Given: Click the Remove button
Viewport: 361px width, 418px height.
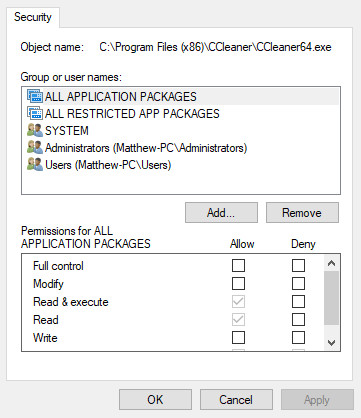Looking at the screenshot, I should [x=302, y=212].
